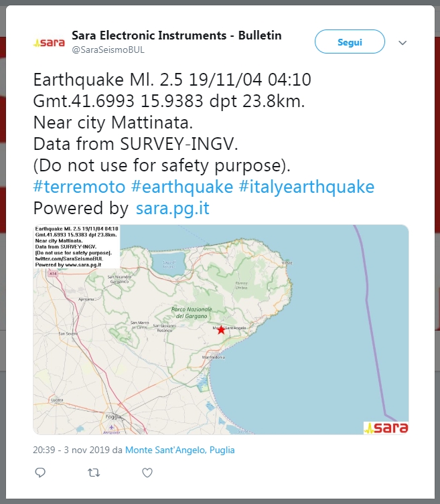Open the #italyearthquake hashtag
The image size is (440, 504).
click(x=307, y=187)
